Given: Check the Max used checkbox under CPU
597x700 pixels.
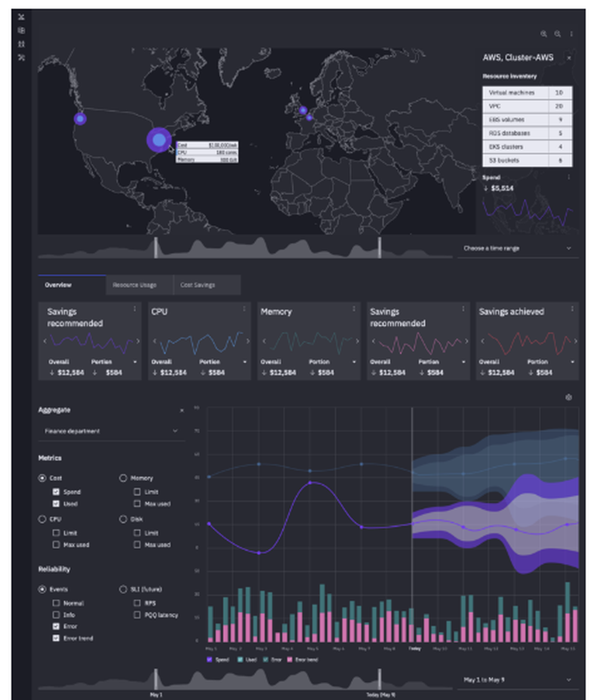Looking at the screenshot, I should 56,545.
